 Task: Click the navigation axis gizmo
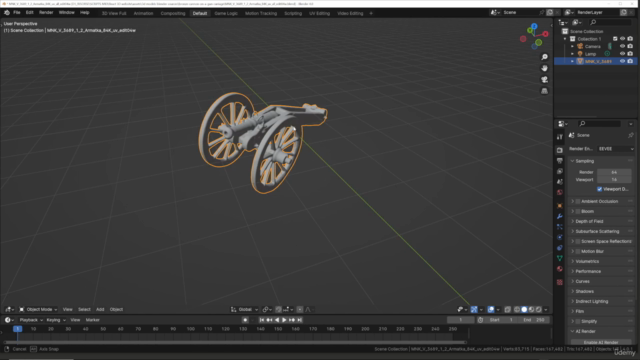[x=534, y=36]
